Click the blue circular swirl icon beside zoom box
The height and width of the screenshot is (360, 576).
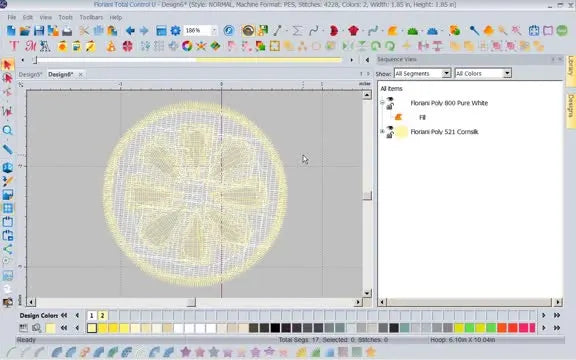point(229,31)
